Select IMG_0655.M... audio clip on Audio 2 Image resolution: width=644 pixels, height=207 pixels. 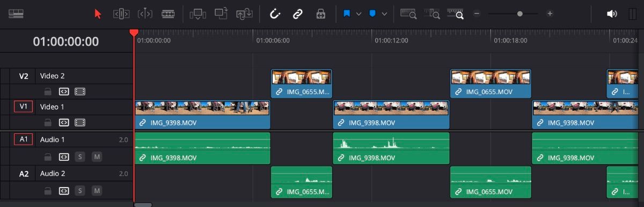tap(302, 182)
